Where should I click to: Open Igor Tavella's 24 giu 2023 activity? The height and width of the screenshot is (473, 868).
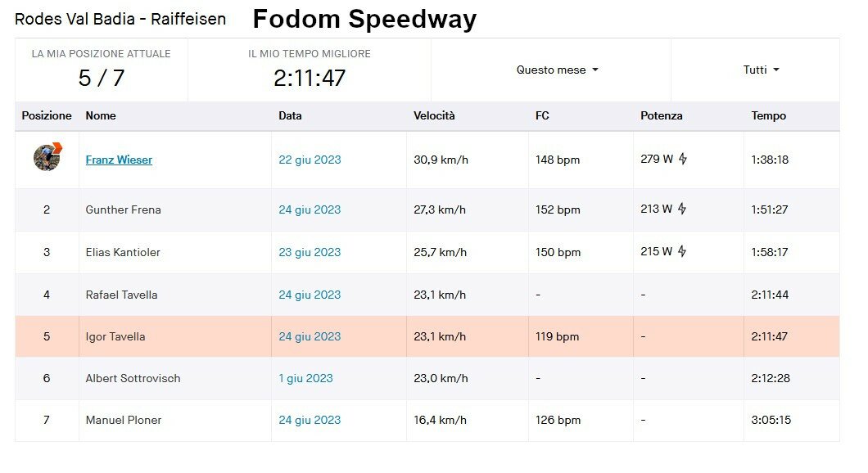[310, 336]
